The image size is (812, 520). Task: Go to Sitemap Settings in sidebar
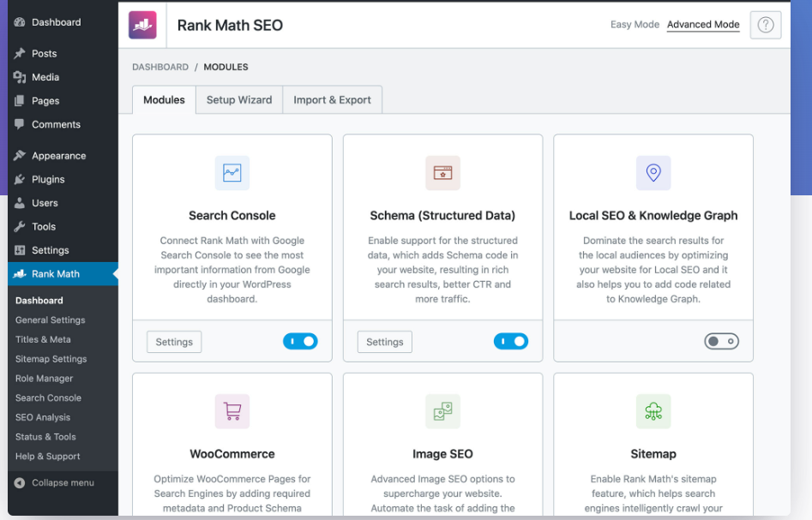[x=51, y=359]
